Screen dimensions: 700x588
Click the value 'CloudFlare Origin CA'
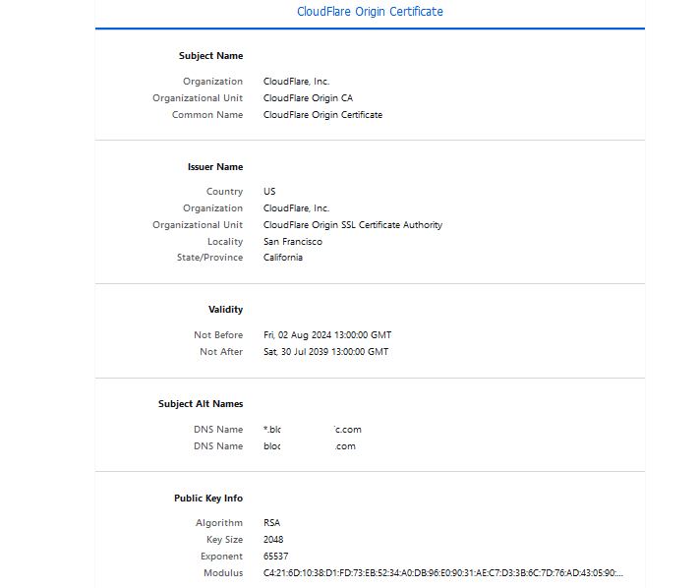(x=308, y=97)
